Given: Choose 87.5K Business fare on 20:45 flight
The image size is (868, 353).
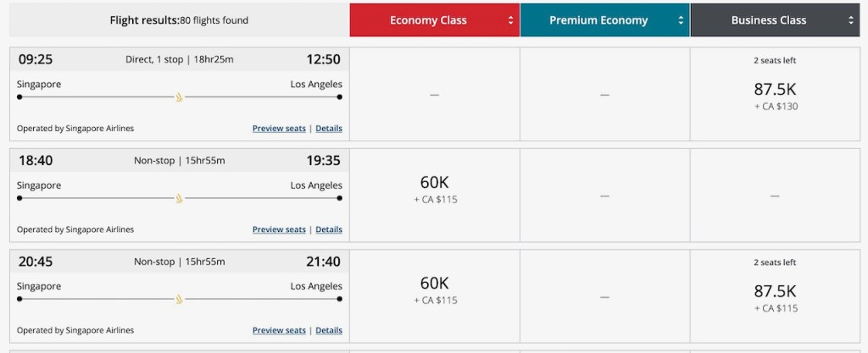Looking at the screenshot, I should pyautogui.click(x=775, y=290).
